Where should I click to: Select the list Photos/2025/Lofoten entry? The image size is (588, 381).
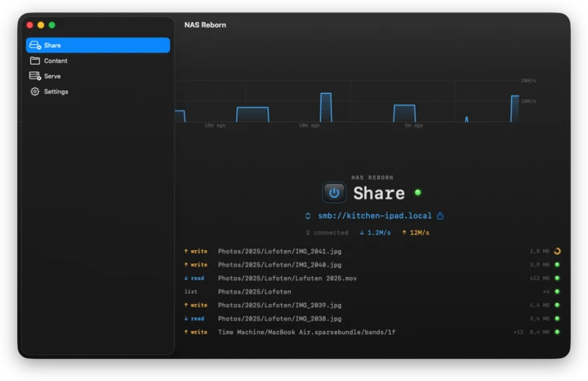372,292
